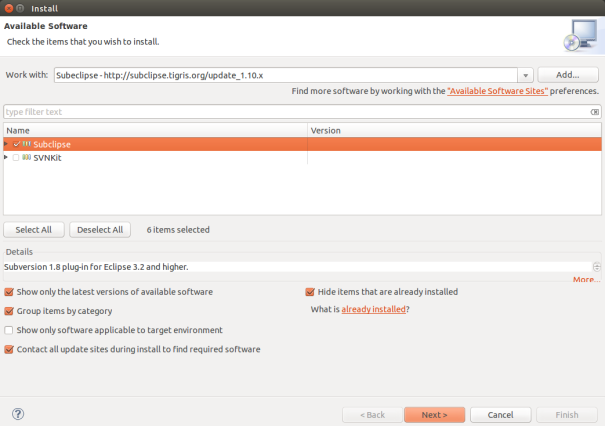The width and height of the screenshot is (605, 426).
Task: Click the type filter text field
Action: 297,112
